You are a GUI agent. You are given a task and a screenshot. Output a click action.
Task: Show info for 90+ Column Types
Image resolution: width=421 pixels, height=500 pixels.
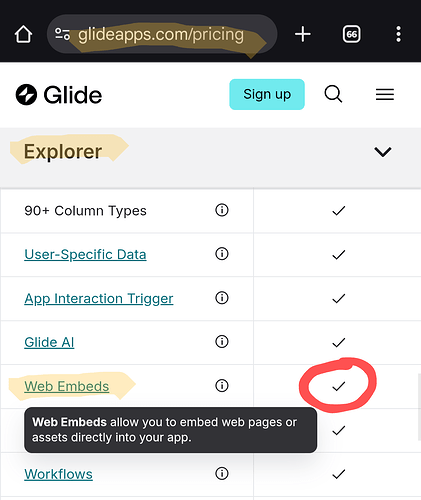tap(222, 210)
